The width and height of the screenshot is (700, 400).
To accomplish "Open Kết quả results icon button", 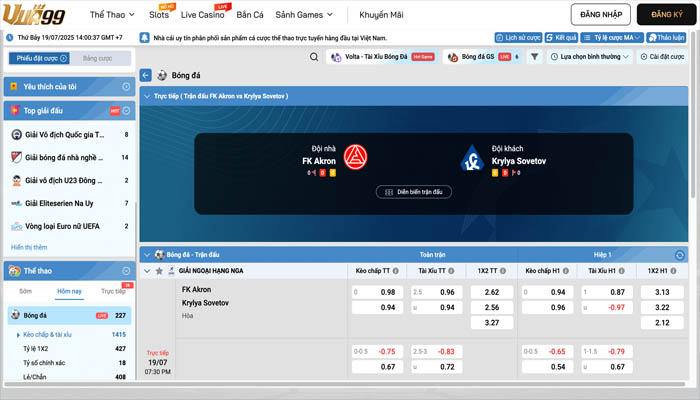I will click(562, 37).
